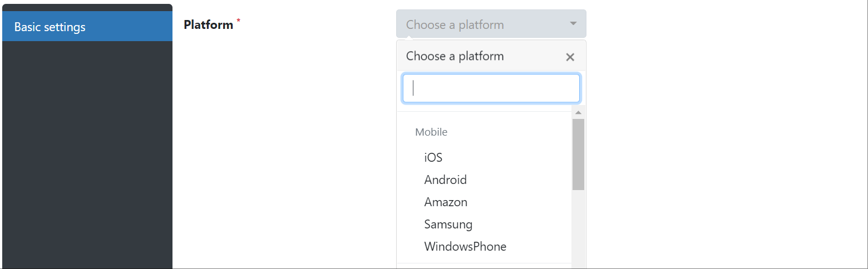Click the 'Choose a platform' popup title
Viewport: 868px width, 269px height.
[x=455, y=56]
